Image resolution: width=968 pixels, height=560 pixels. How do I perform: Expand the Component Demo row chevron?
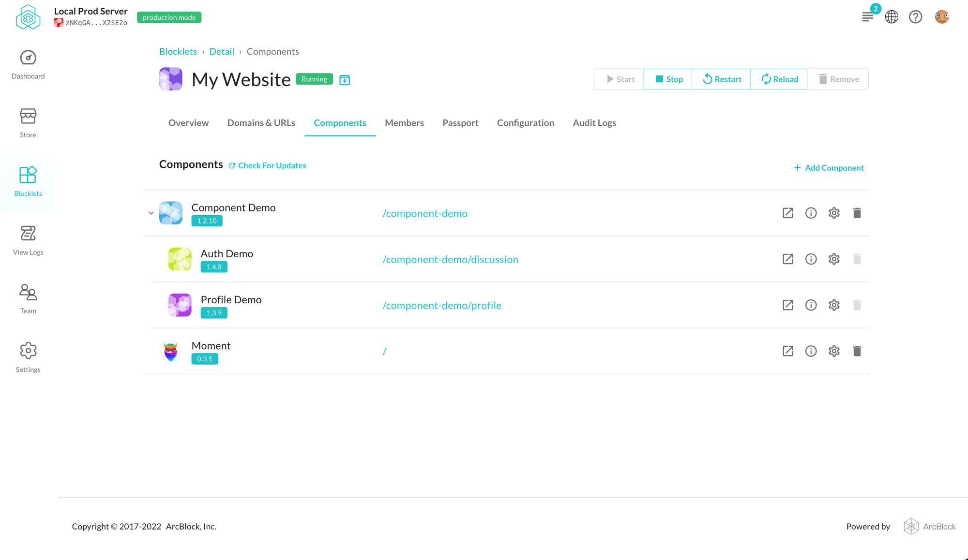tap(150, 213)
